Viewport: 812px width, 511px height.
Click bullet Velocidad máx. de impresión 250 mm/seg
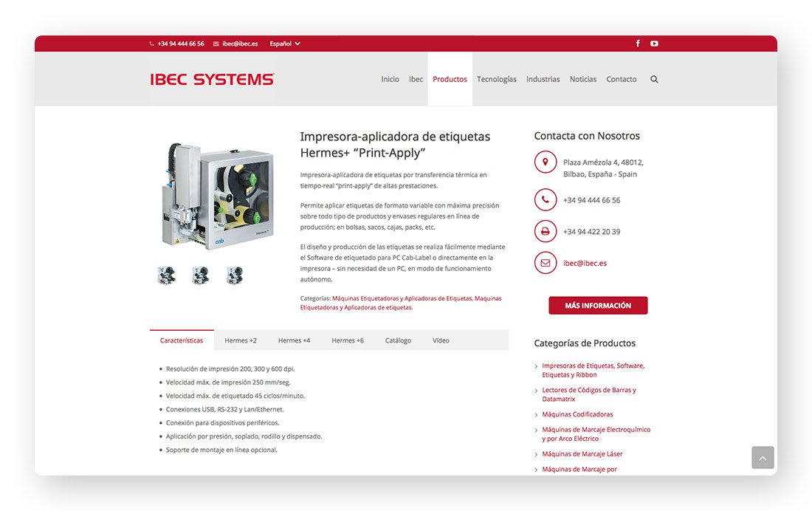click(228, 383)
